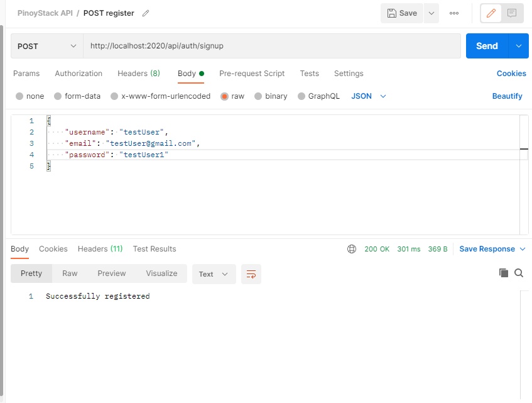Switch to the Headers (8) tab
This screenshot has width=532, height=403.
click(x=138, y=74)
